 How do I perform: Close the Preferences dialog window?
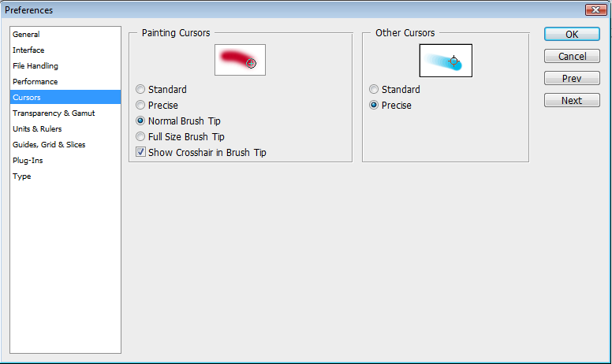click(595, 10)
